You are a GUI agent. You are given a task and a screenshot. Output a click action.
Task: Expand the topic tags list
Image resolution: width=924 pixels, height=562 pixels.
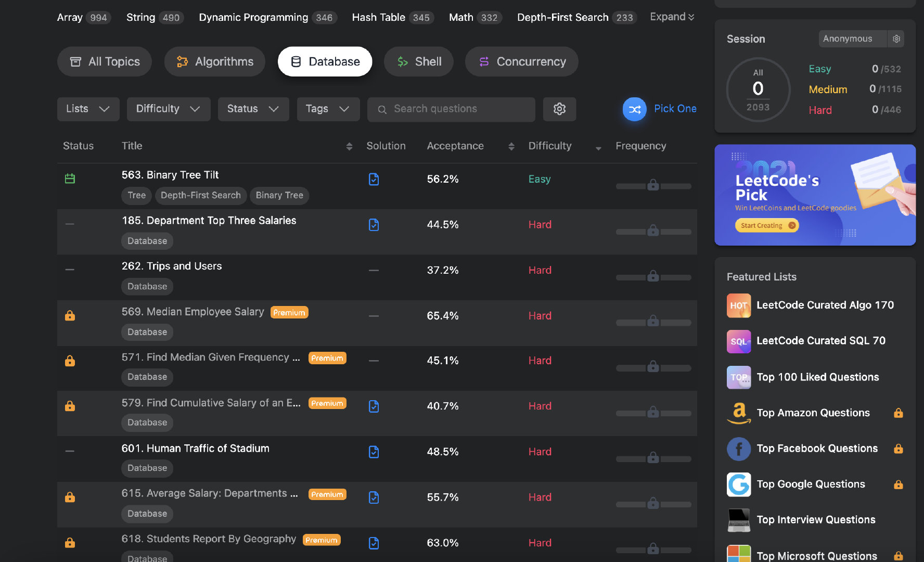click(x=672, y=17)
